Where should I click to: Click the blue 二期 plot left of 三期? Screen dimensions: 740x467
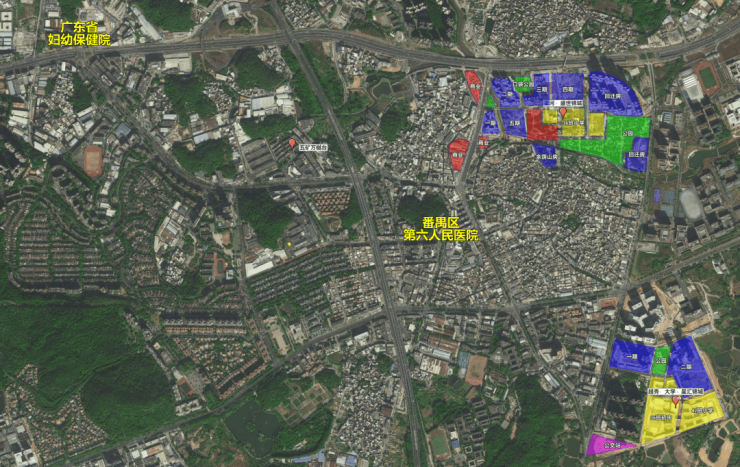tap(507, 94)
